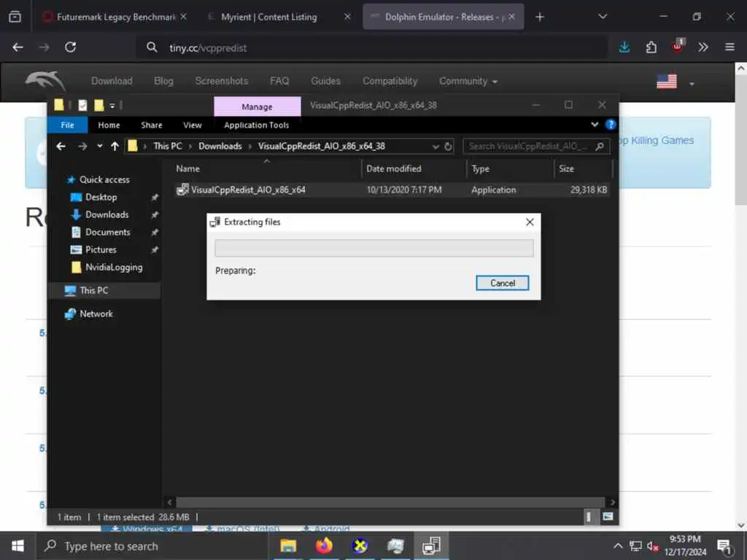This screenshot has height=560, width=747.
Task: Click the installer icon in taskbar
Action: [431, 545]
